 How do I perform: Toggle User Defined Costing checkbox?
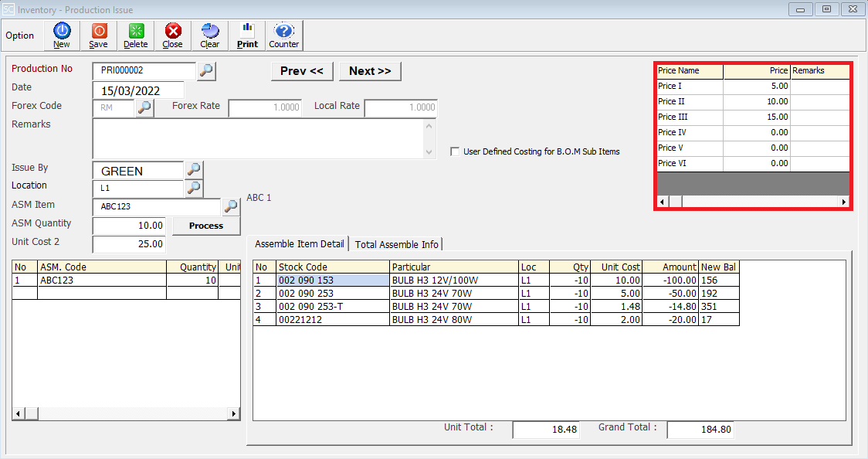tap(455, 151)
